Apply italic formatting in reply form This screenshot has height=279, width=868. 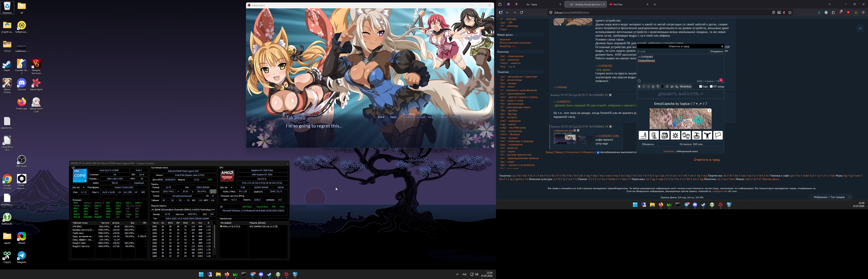tap(644, 87)
